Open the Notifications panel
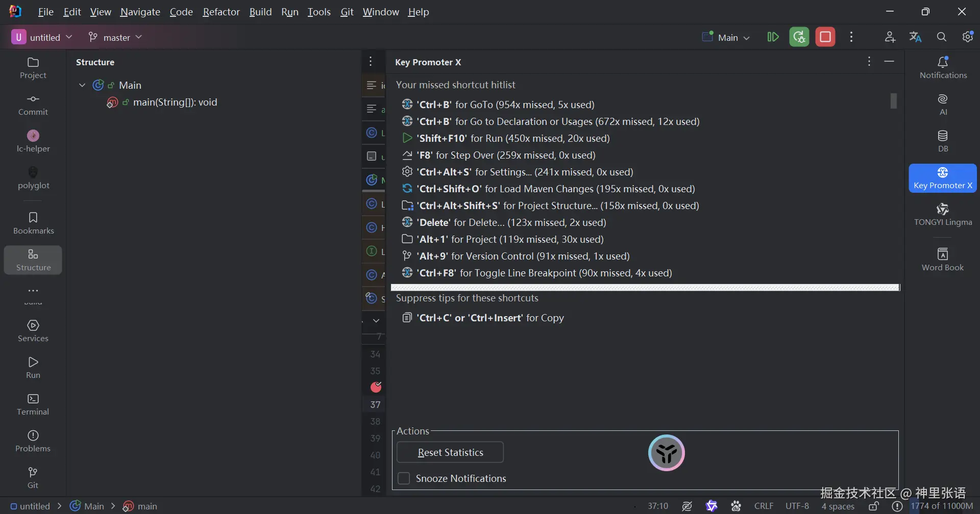The height and width of the screenshot is (514, 980). 943,68
